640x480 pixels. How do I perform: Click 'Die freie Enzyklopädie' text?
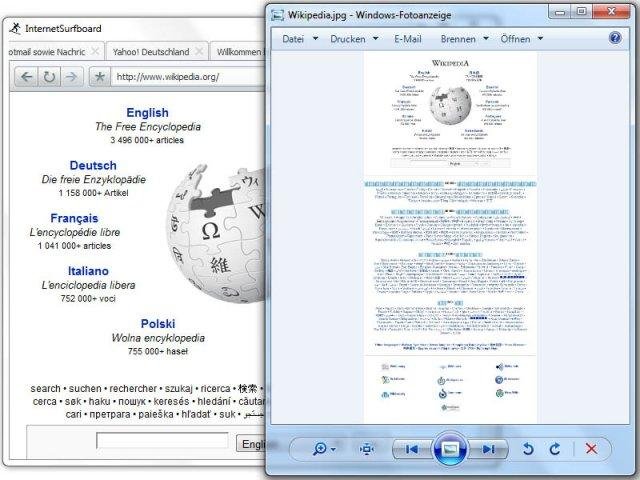[93, 179]
